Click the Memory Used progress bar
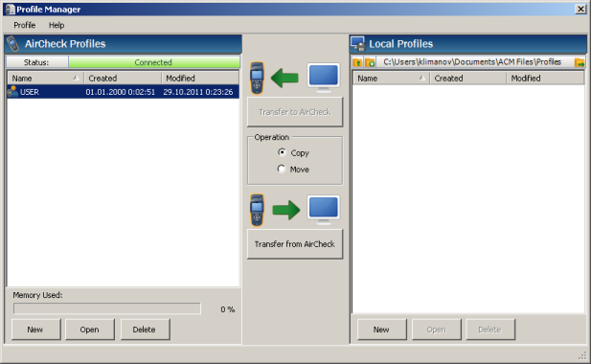The height and width of the screenshot is (364, 591). (107, 308)
